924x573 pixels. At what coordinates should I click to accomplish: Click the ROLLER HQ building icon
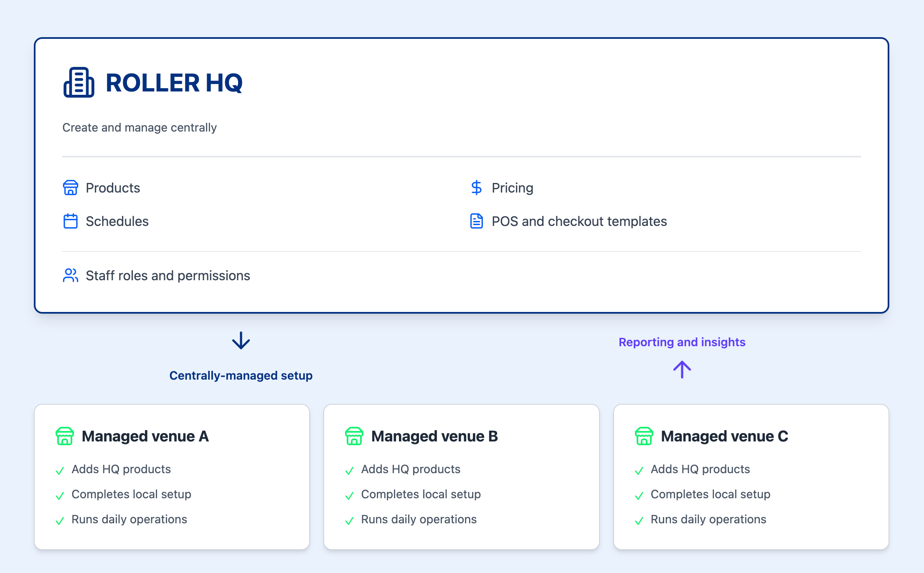(79, 82)
